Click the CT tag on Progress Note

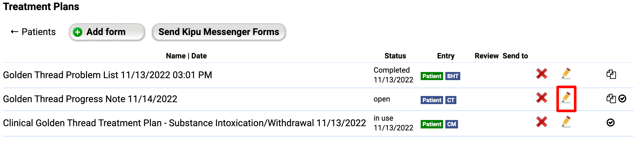coord(451,100)
